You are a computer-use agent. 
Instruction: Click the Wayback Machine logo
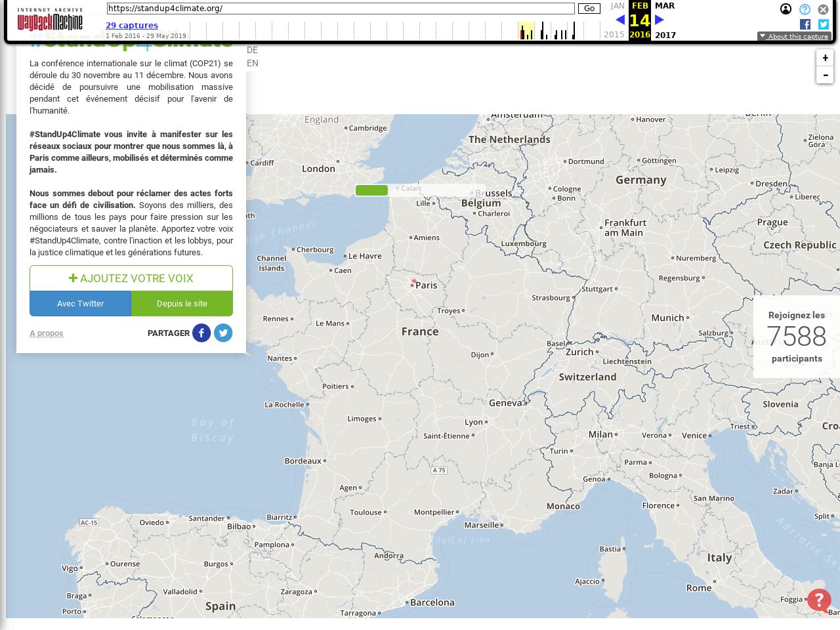click(x=50, y=20)
